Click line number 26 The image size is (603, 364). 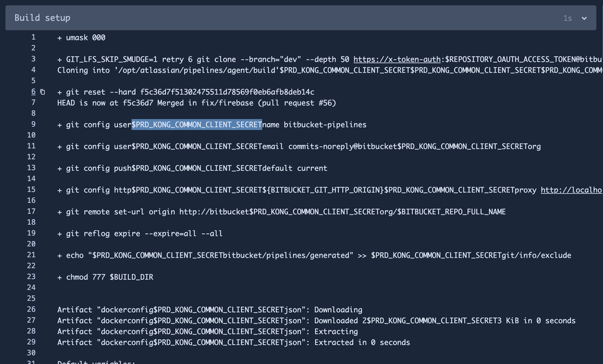[x=31, y=309]
